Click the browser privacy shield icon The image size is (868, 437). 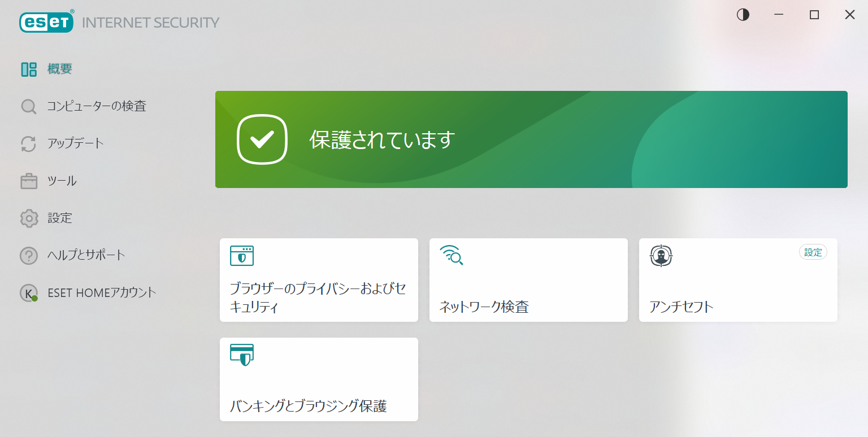point(242,256)
